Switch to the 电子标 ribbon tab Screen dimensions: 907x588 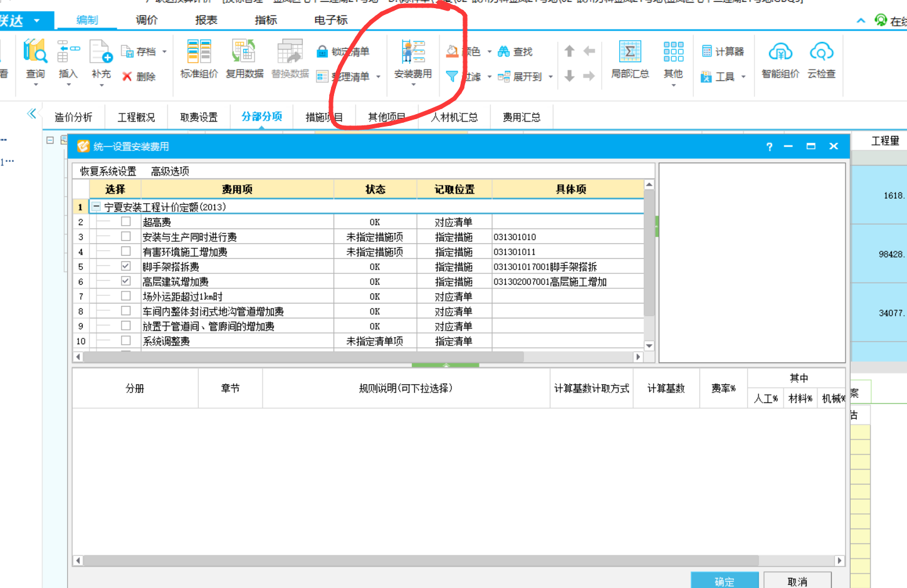click(331, 20)
